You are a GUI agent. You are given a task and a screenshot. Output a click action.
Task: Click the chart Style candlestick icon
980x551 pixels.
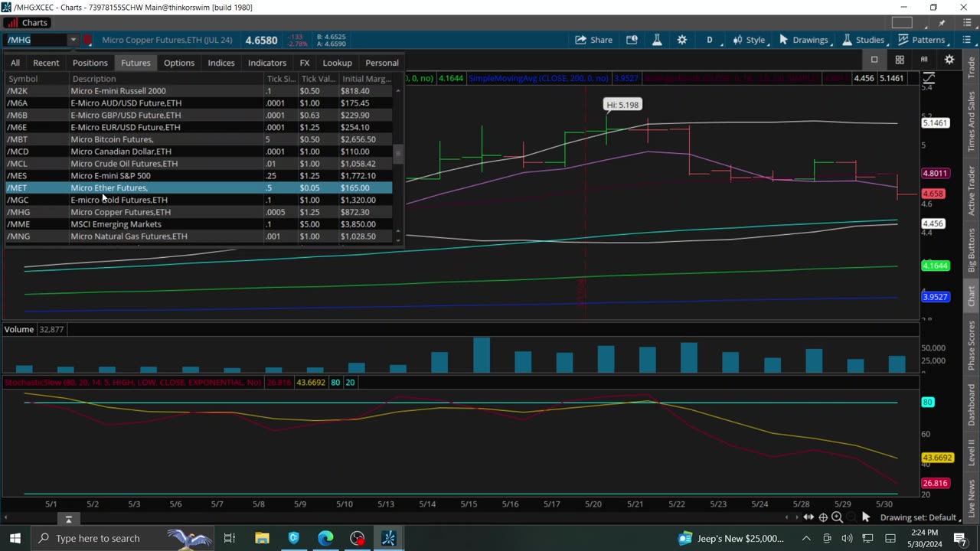737,40
